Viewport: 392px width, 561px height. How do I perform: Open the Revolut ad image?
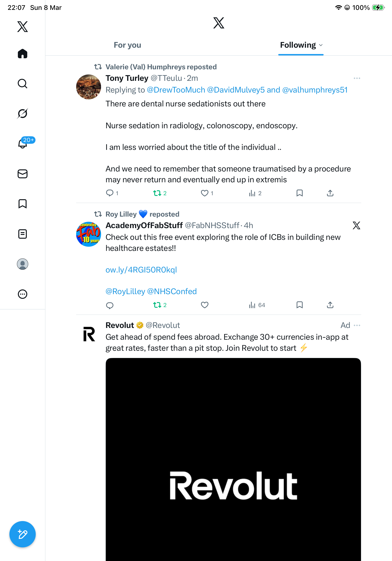point(233,459)
